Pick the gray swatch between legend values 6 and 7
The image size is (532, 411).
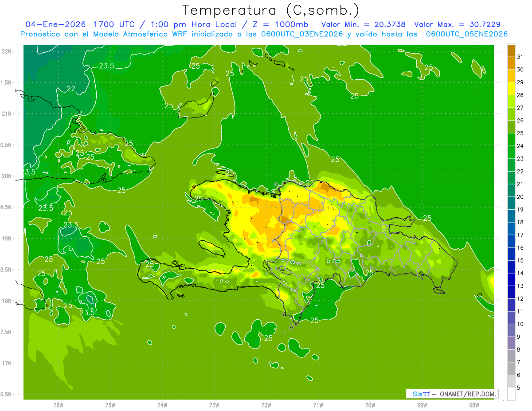coord(512,368)
